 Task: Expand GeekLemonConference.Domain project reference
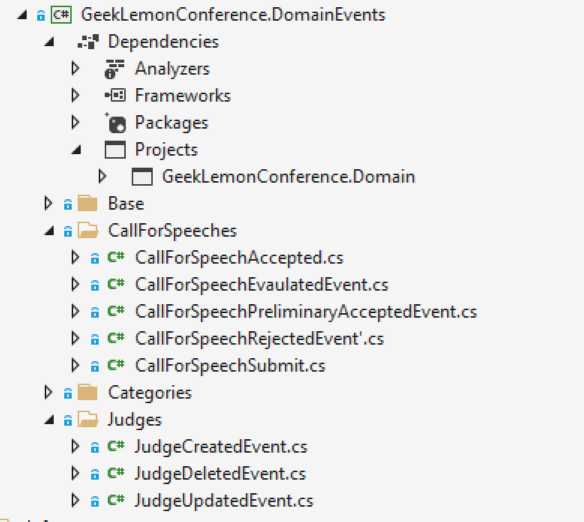click(x=102, y=176)
